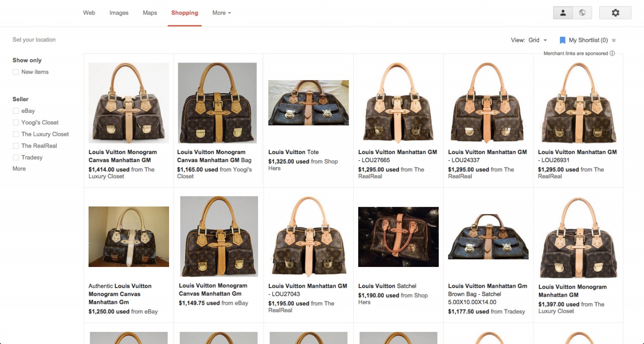Open the Louis Vuitton Tote product image
This screenshot has width=644, height=344.
[x=308, y=103]
